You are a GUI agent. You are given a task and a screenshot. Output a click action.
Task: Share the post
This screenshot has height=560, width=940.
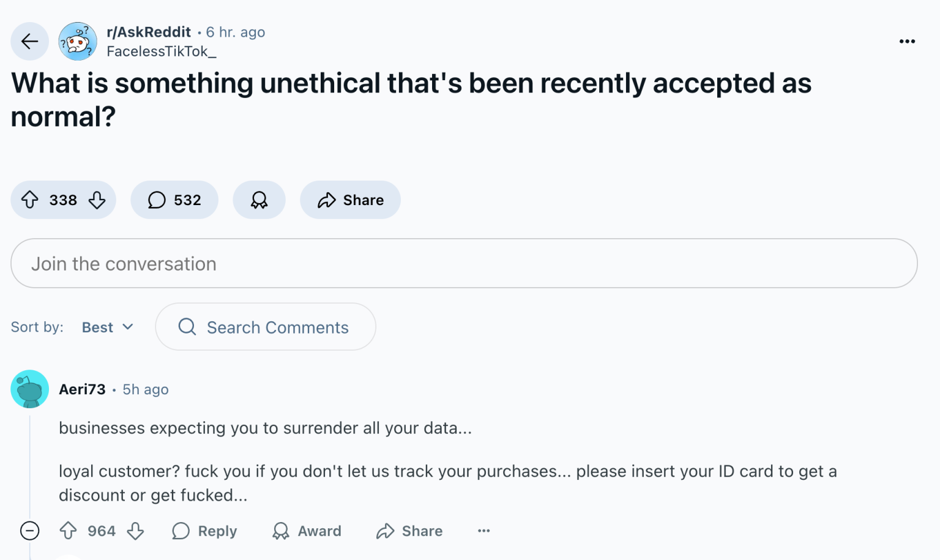[x=350, y=200]
